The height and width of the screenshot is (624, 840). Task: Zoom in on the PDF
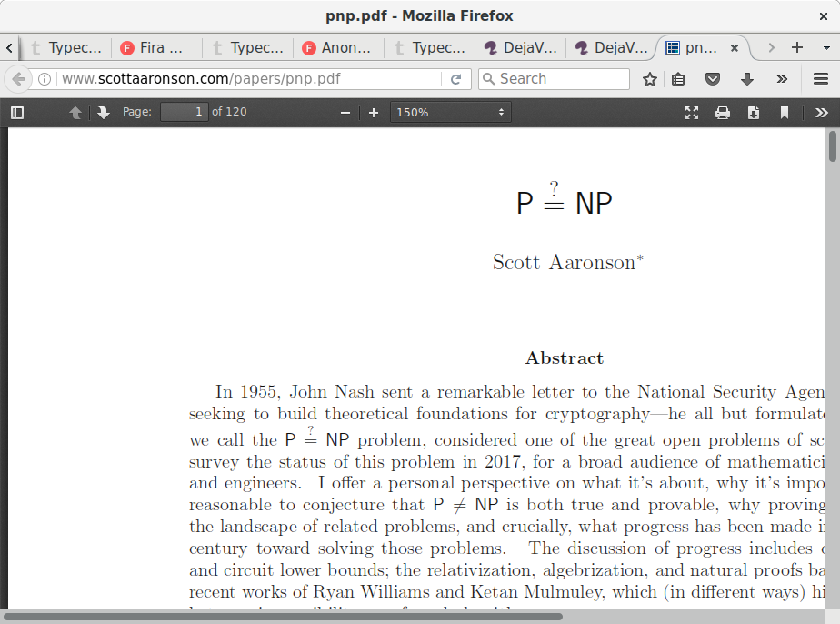coord(374,113)
